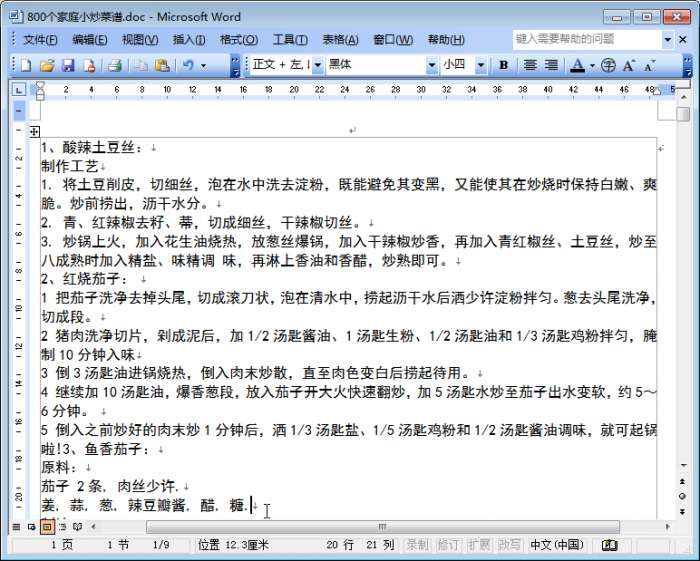Click the Word document icon in the title bar
Viewport: 700px width, 561px height.
15,17
